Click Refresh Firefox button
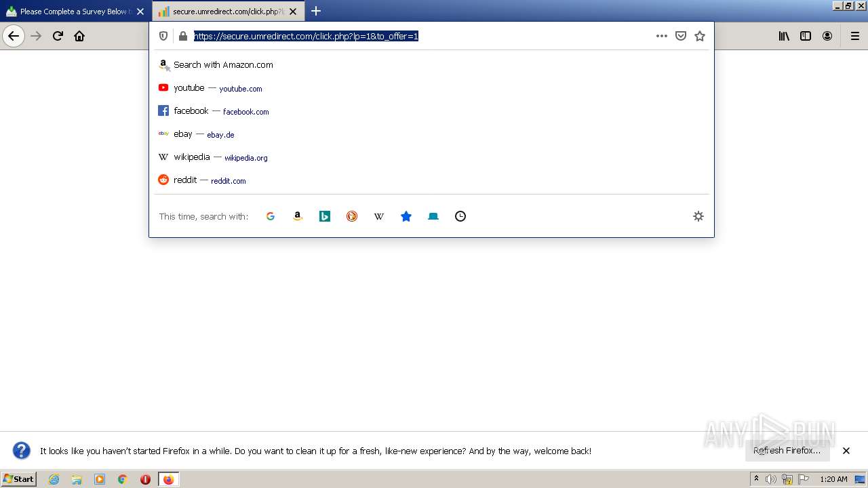Image resolution: width=868 pixels, height=488 pixels. (x=787, y=451)
